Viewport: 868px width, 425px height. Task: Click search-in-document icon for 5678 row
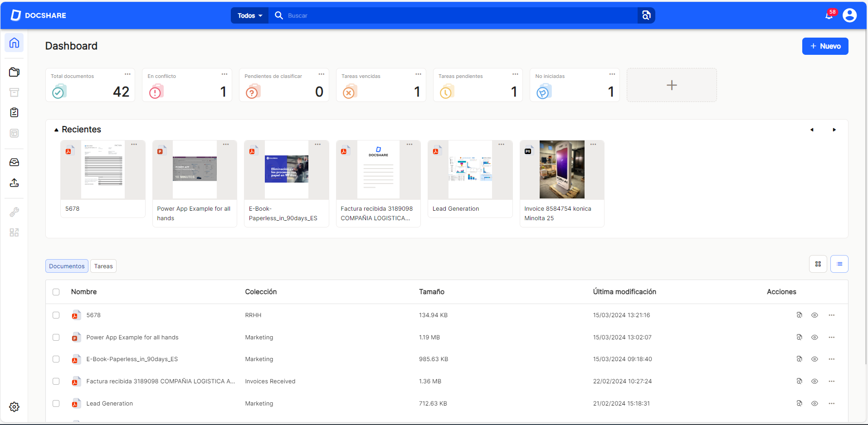[800, 315]
